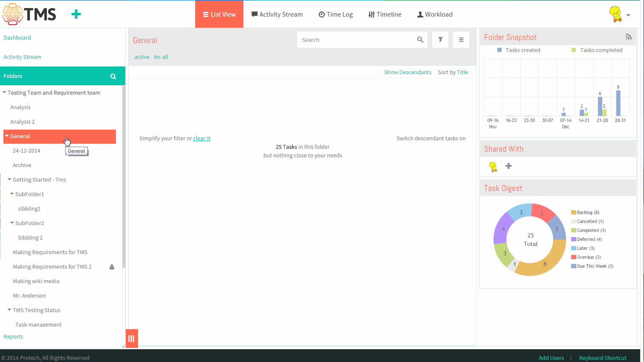The image size is (644, 362).
Task: Open the Workload tab
Action: click(x=435, y=14)
